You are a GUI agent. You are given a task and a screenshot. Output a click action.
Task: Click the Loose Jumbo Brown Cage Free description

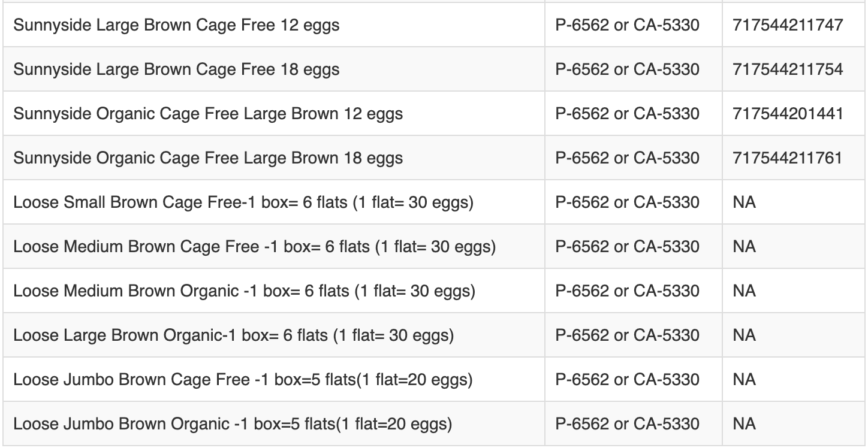[x=243, y=380]
